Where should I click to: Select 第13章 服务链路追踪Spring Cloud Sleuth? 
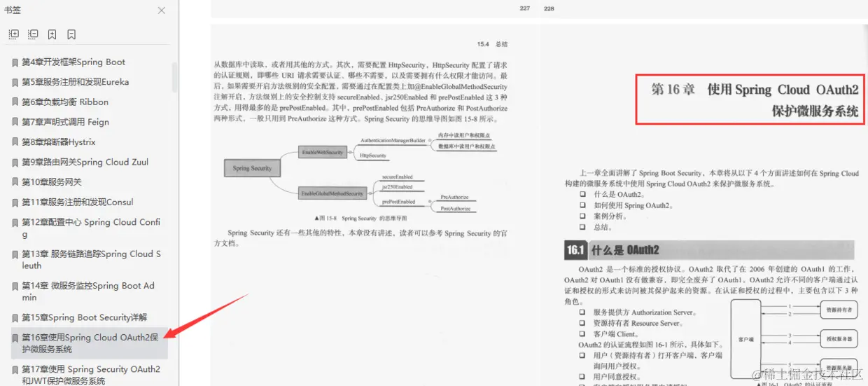[91, 260]
